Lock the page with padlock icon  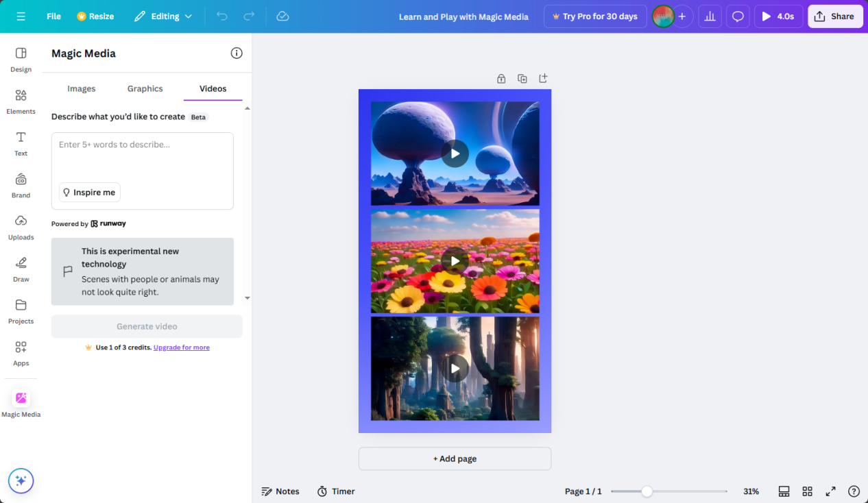coord(501,79)
